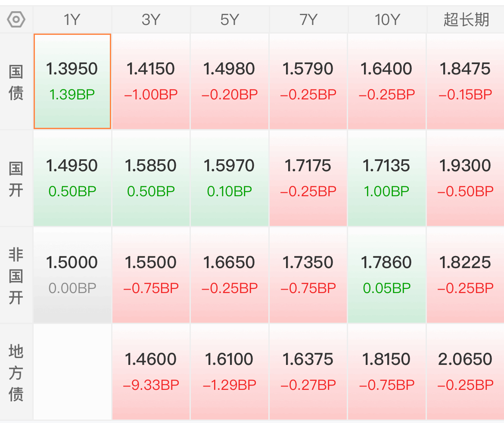Screen dimensions: 504x423
Task: Select the 超长期 column header
Action: 465,20
